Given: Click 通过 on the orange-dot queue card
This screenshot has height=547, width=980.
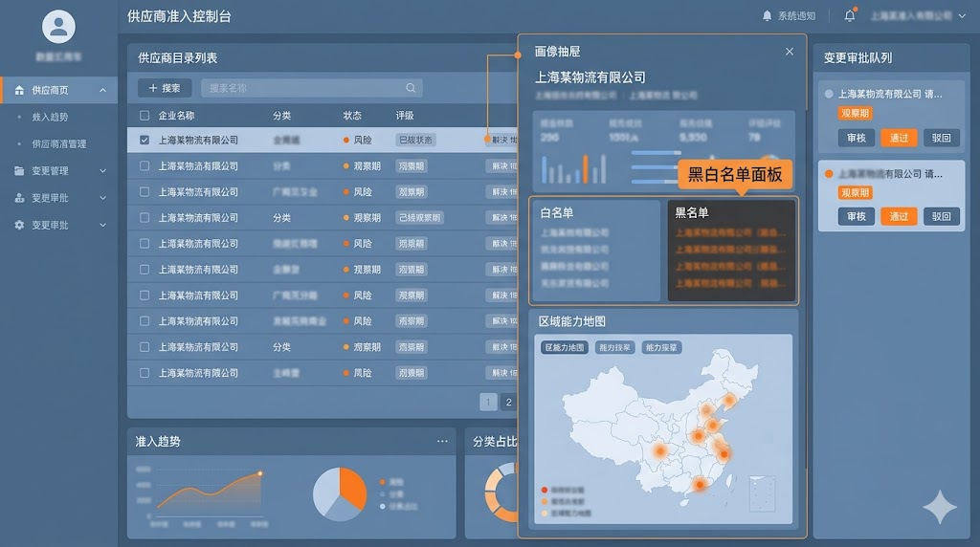Looking at the screenshot, I should [x=899, y=216].
